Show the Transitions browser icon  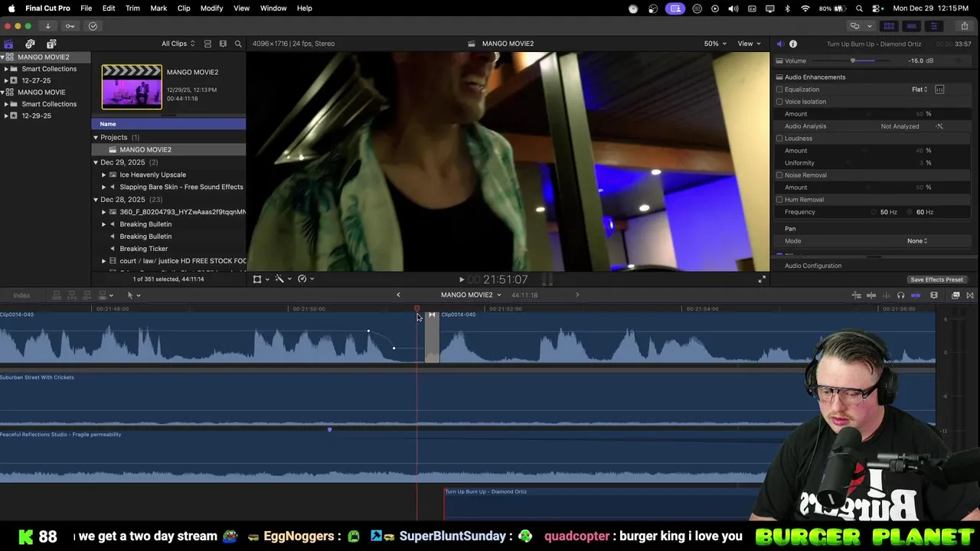970,295
